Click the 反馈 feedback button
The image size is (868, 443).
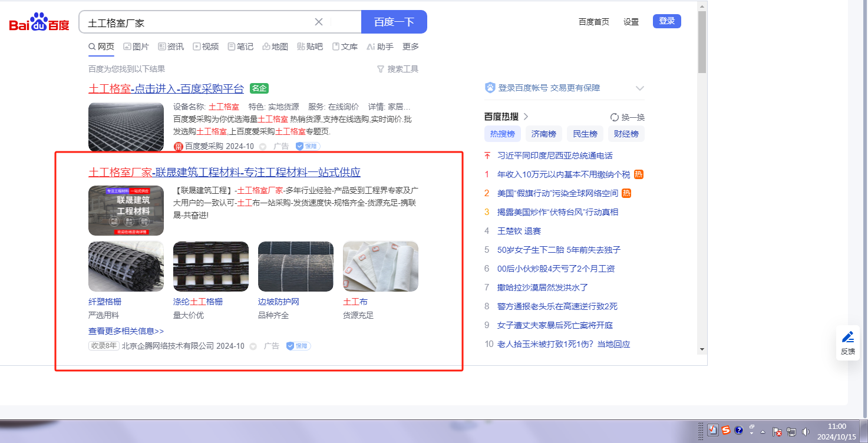(x=848, y=342)
